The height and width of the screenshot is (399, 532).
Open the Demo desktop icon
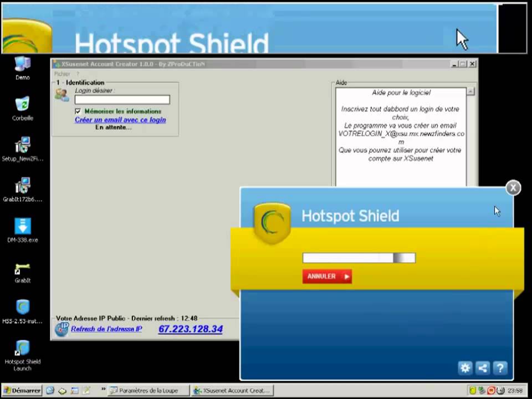click(22, 64)
